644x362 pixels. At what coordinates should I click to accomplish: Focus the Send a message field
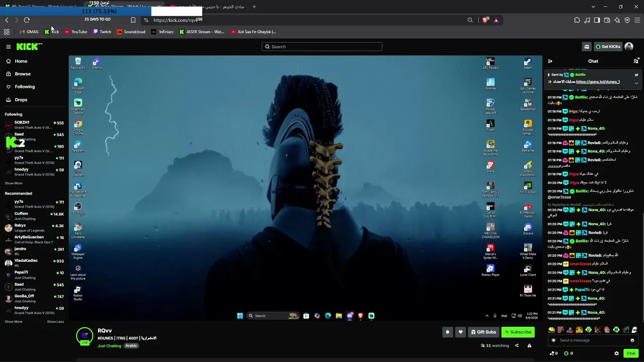(x=593, y=340)
